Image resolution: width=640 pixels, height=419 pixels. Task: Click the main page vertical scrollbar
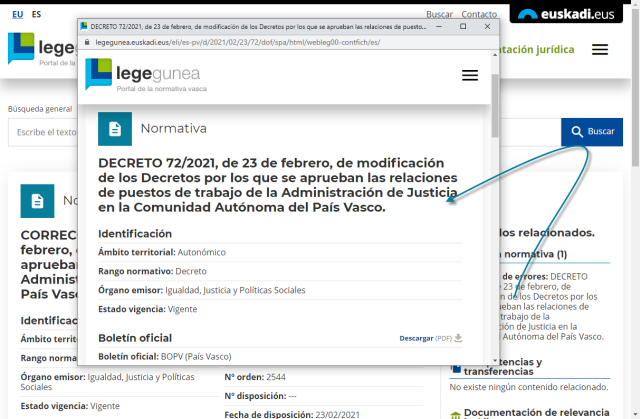point(635,88)
